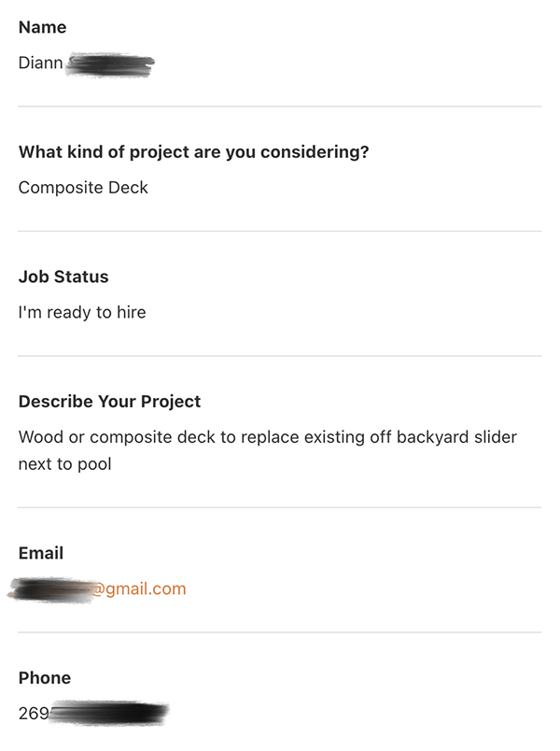Click the project type question heading
560x751 pixels.
(x=193, y=152)
